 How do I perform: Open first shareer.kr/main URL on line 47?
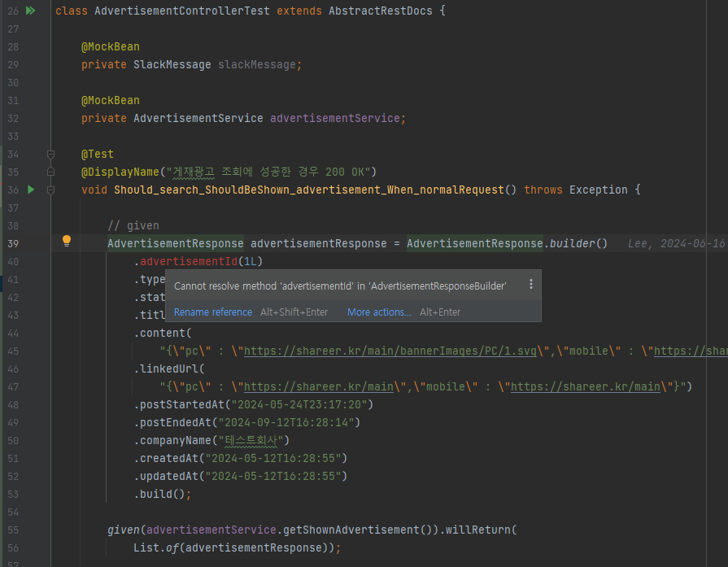click(x=319, y=387)
